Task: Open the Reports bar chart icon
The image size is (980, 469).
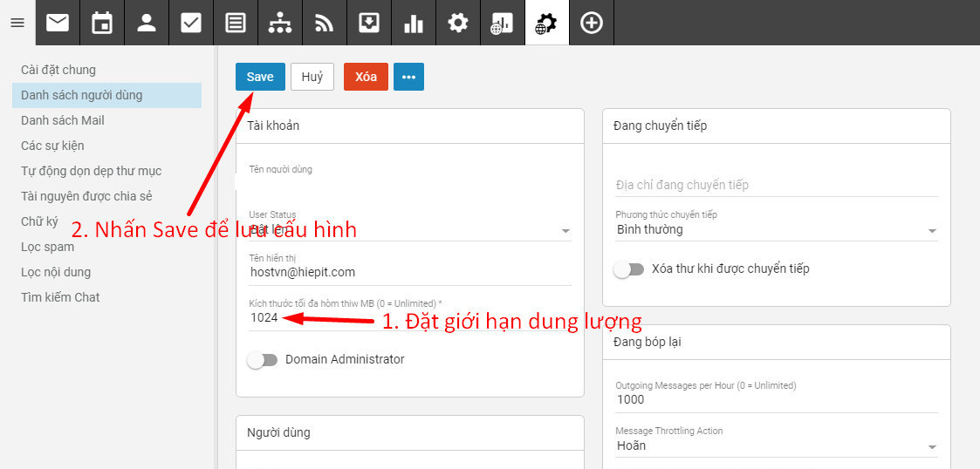Action: coord(414,23)
